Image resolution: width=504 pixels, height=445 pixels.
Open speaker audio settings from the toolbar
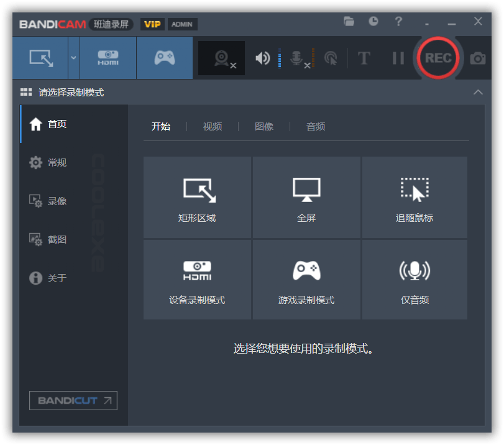[x=262, y=58]
